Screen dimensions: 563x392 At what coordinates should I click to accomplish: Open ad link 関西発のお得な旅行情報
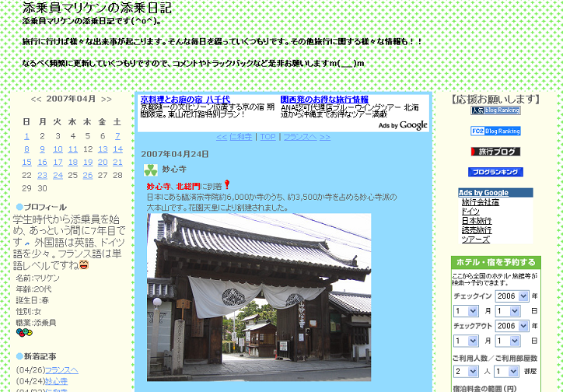click(x=324, y=100)
